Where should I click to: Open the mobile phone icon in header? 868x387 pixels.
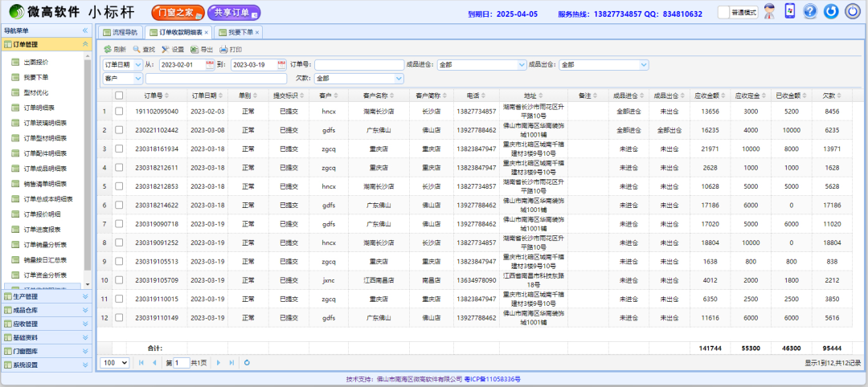[x=790, y=11]
